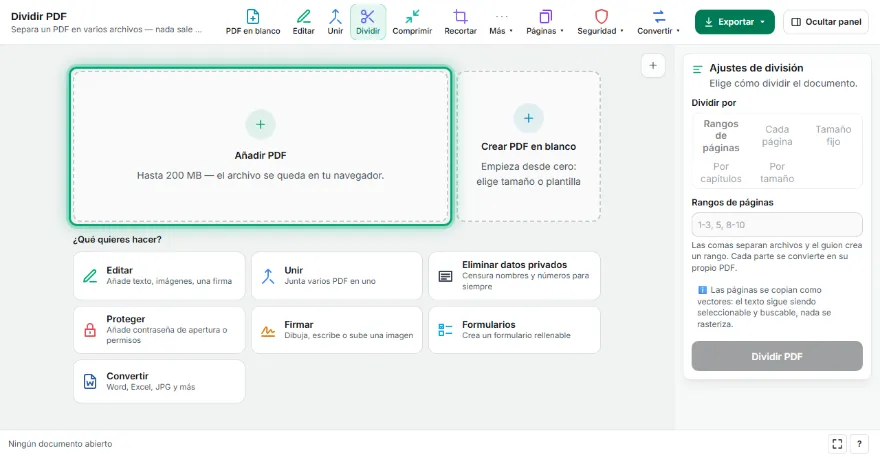Open the Crear PDF en blanco card
The height and width of the screenshot is (457, 880).
(529, 146)
